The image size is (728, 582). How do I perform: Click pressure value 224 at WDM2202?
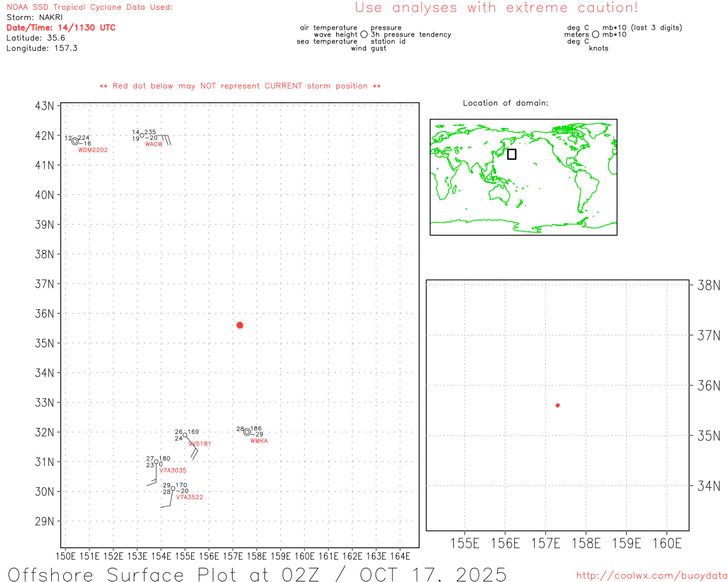click(84, 138)
